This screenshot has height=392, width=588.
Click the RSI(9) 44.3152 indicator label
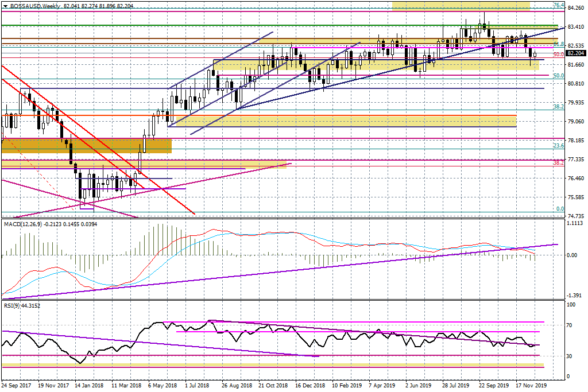point(22,306)
